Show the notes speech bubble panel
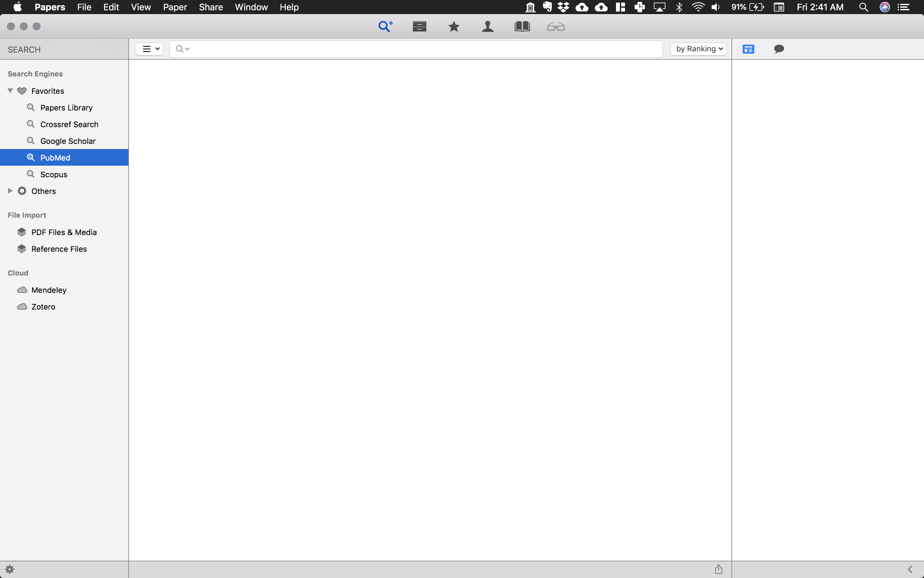 coord(779,49)
